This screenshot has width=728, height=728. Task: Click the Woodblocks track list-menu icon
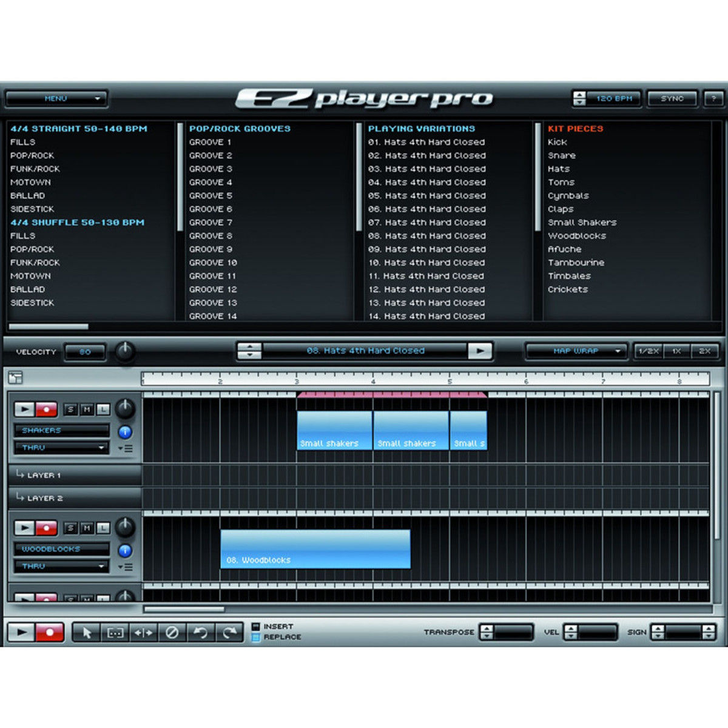point(126,567)
